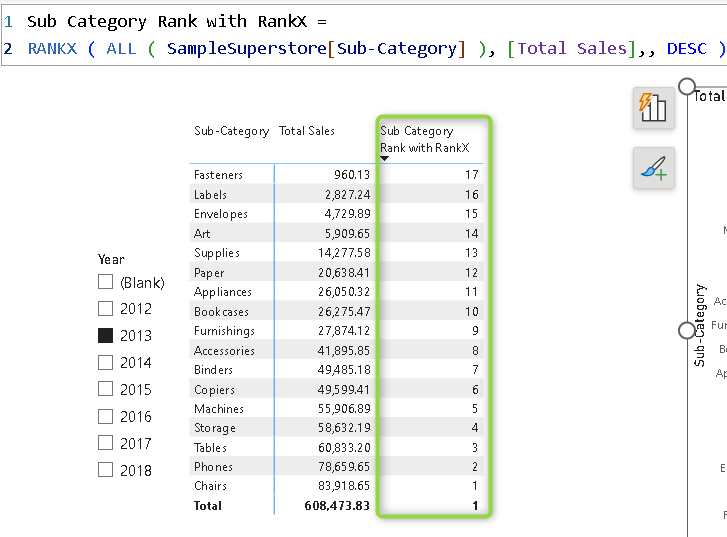Click the Total Sales column header
This screenshot has height=537, width=727.
click(x=307, y=131)
